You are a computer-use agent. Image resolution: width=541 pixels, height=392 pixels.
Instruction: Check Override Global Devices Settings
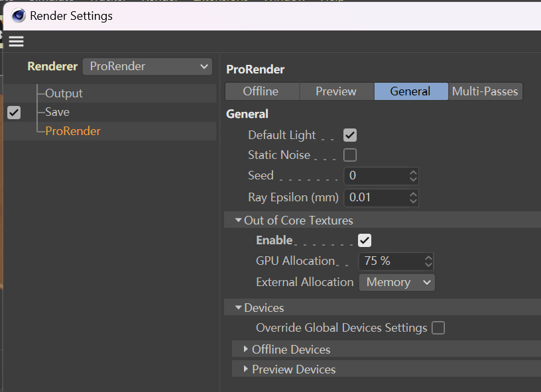pyautogui.click(x=438, y=328)
